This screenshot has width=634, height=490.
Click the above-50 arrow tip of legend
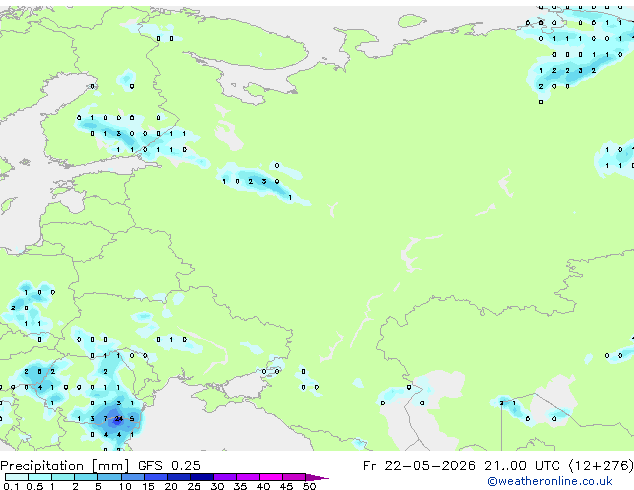click(317, 478)
